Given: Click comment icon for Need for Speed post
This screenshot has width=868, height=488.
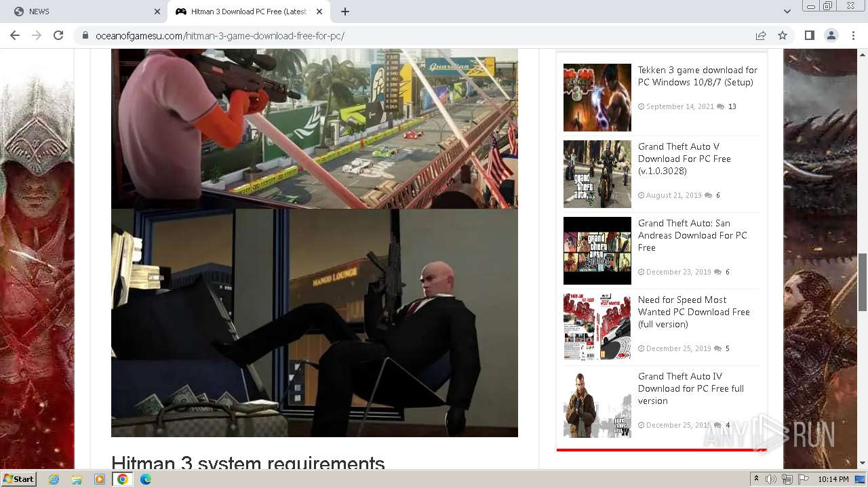Looking at the screenshot, I should coord(717,348).
